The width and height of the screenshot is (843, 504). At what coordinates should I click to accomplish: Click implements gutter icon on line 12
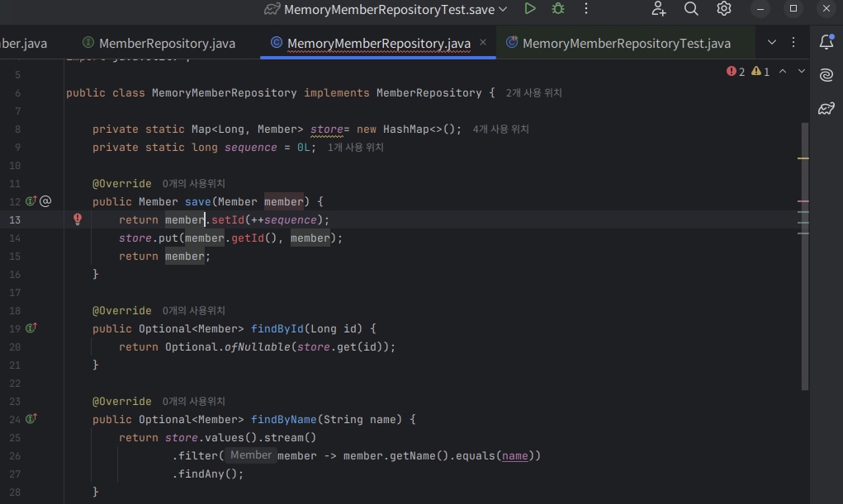[31, 201]
